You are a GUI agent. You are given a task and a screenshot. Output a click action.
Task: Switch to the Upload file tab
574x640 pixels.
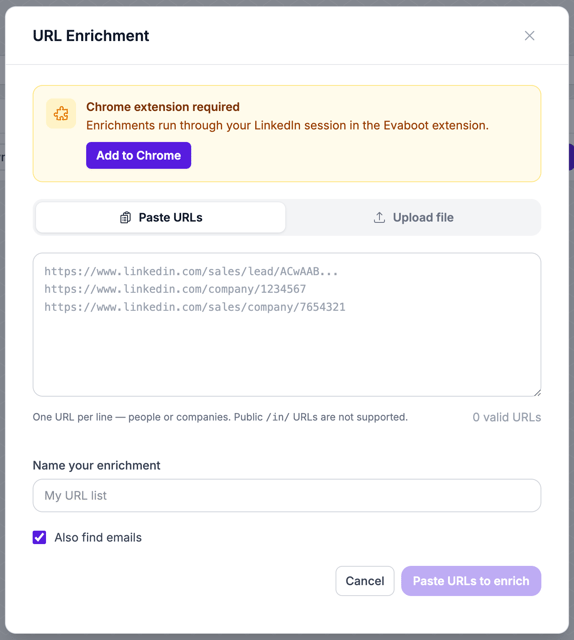point(413,218)
